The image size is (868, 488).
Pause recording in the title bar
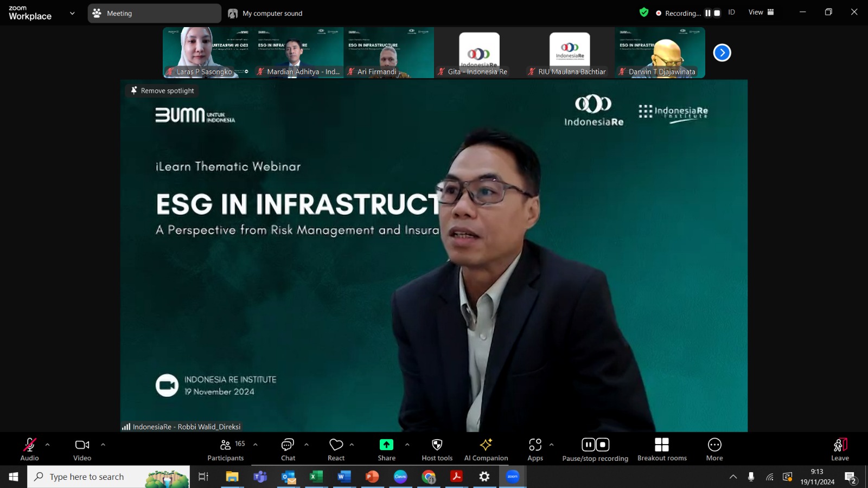(x=708, y=13)
